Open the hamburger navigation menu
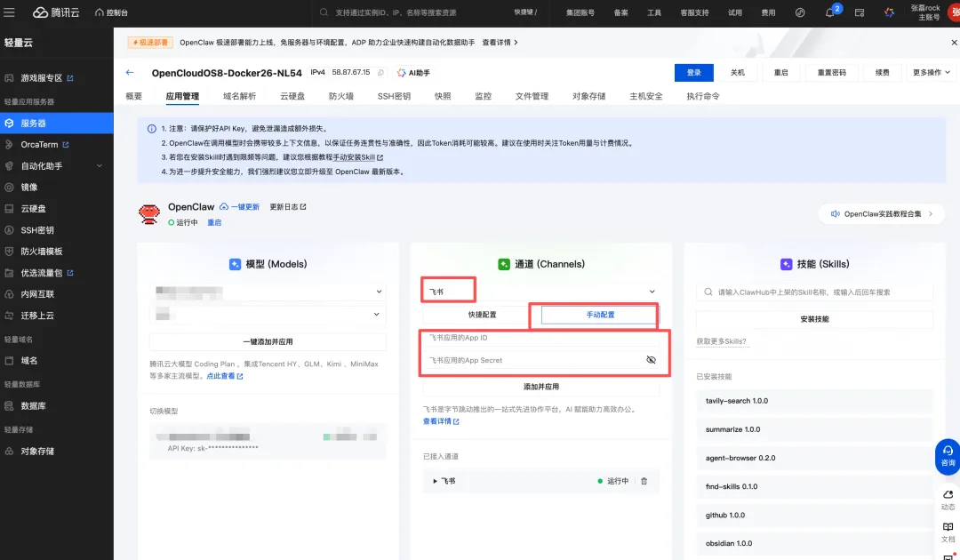Screen dimensions: 960x560 click(x=9, y=12)
